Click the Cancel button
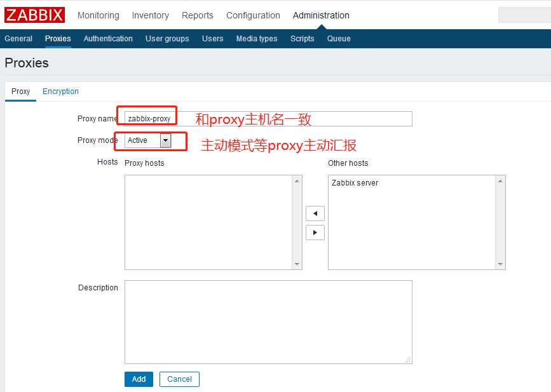Viewport: 551px width, 392px height. (x=180, y=379)
